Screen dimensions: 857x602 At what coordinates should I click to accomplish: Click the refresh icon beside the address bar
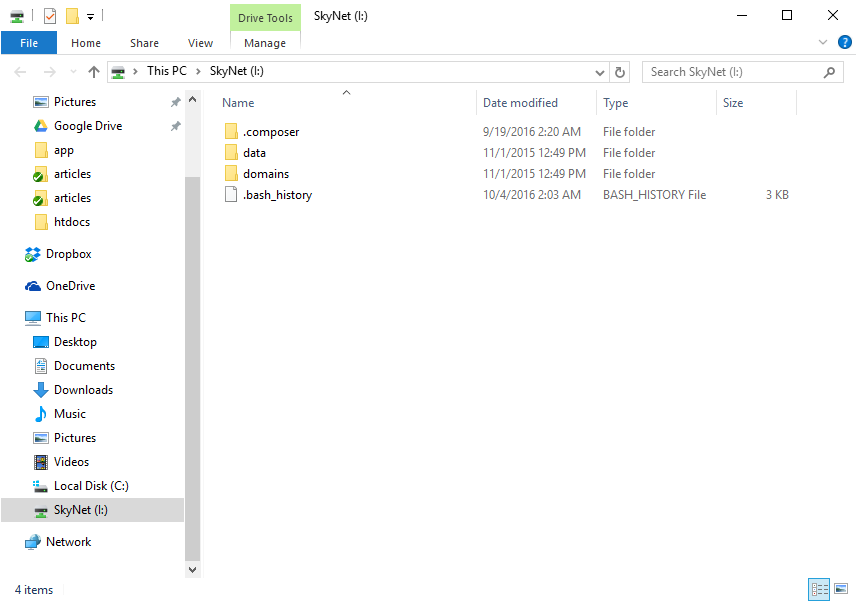(x=618, y=71)
